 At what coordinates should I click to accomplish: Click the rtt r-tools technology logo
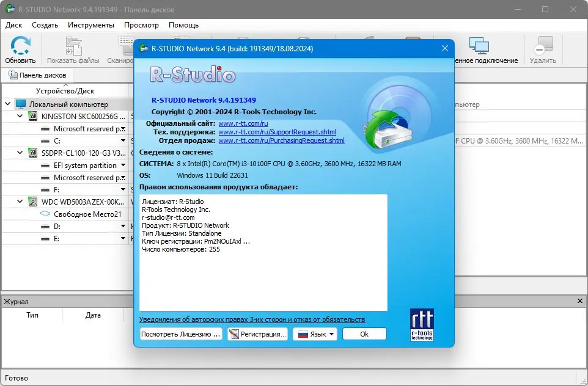click(x=422, y=324)
